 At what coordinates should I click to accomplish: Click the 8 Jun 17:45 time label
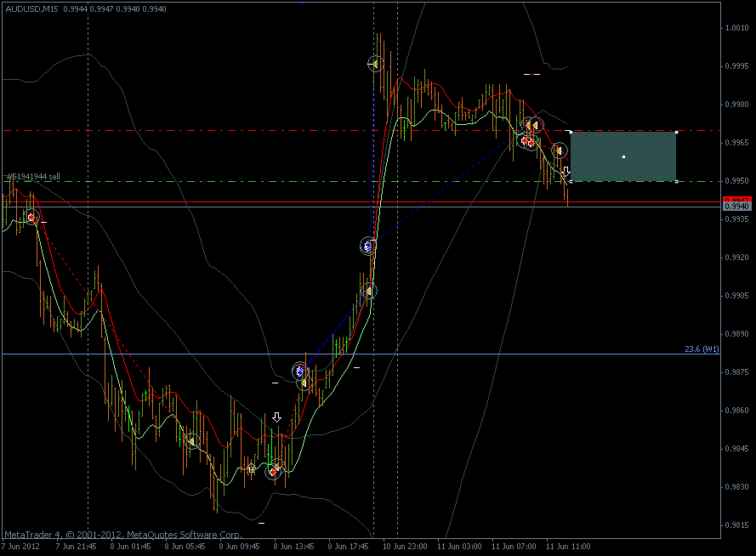click(x=348, y=547)
